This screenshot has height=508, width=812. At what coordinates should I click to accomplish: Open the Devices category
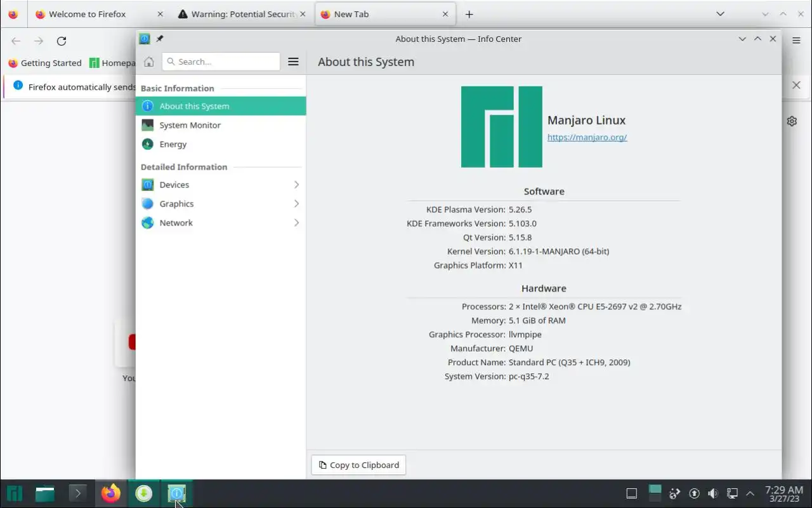(x=221, y=185)
